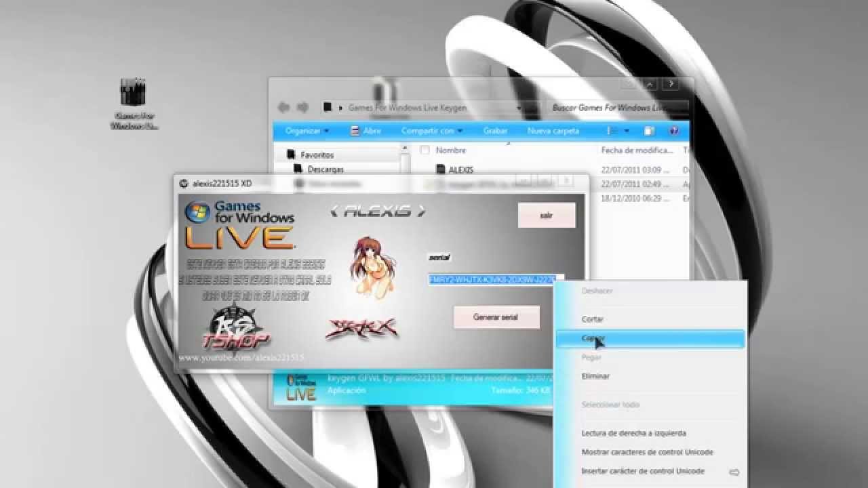Sort by the Nombre column header
The height and width of the screenshot is (488, 868).
[451, 150]
